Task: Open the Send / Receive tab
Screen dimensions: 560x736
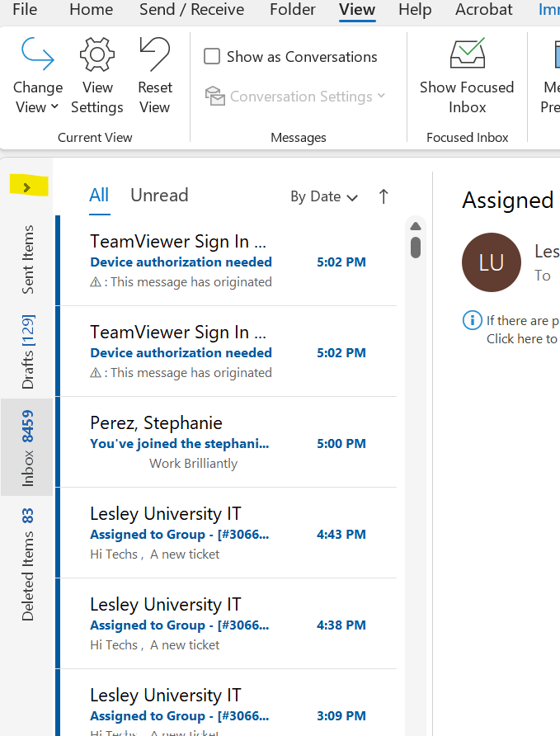Action: pyautogui.click(x=191, y=9)
